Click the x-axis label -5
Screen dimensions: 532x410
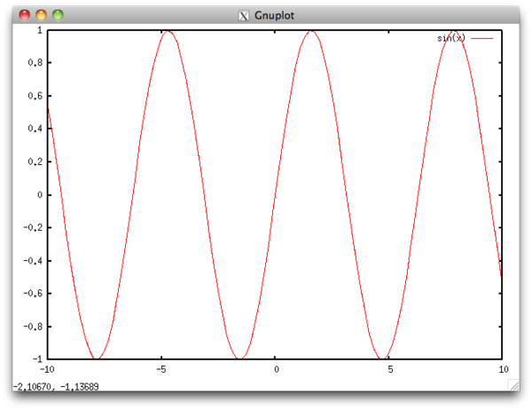[161, 369]
